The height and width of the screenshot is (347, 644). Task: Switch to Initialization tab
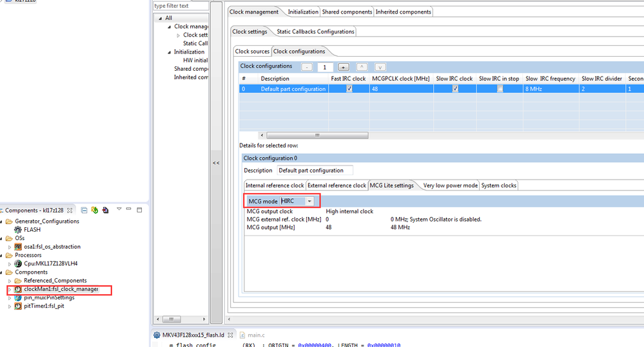[303, 12]
